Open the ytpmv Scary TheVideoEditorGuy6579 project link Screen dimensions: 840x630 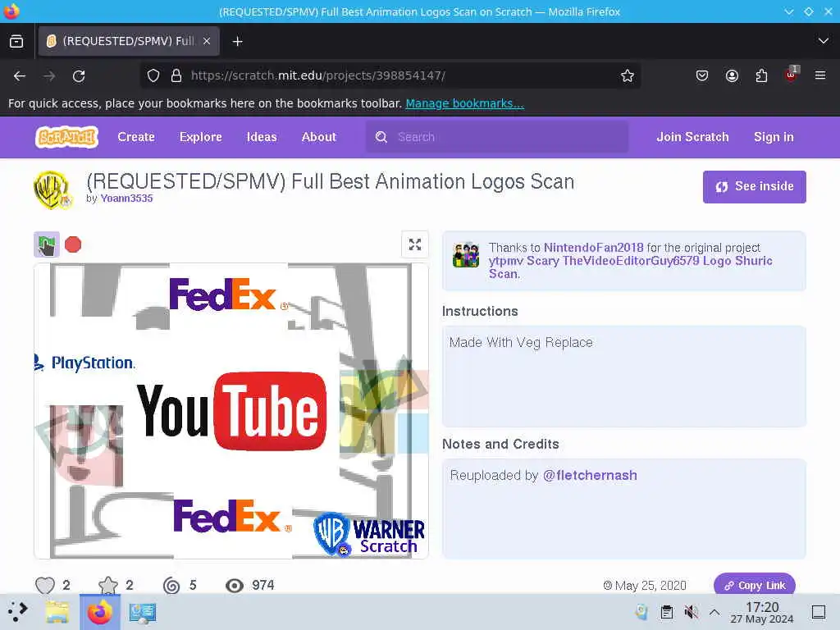(630, 267)
